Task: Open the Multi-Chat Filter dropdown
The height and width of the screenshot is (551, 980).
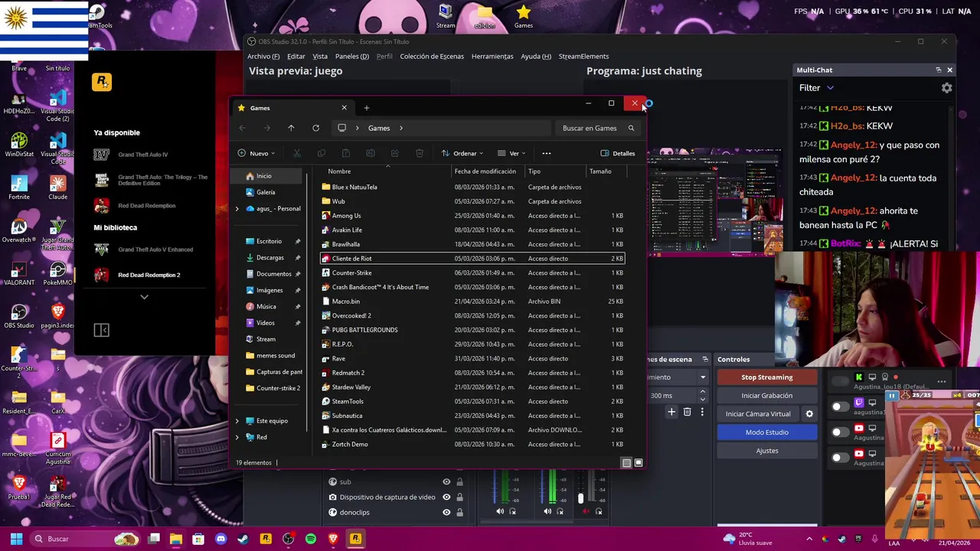Action: (x=816, y=88)
